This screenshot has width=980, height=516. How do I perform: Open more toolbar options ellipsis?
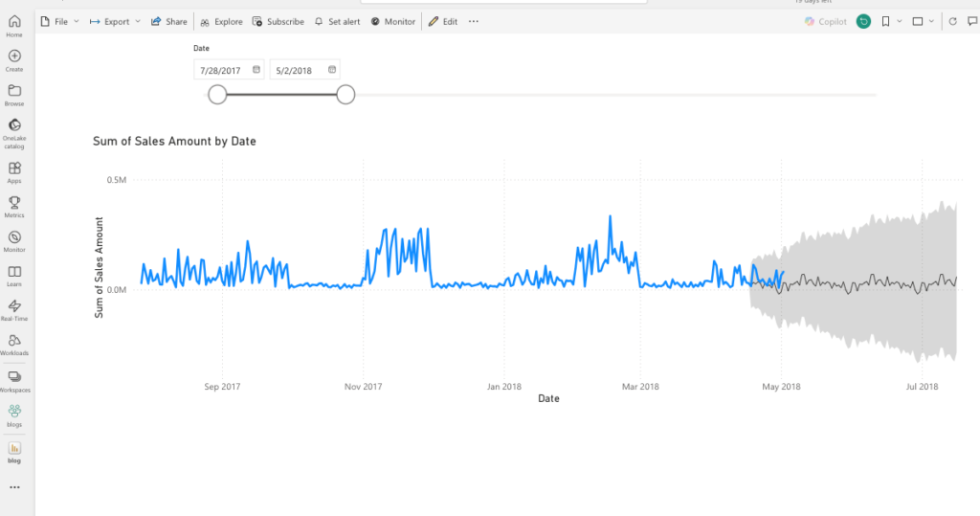[x=474, y=21]
